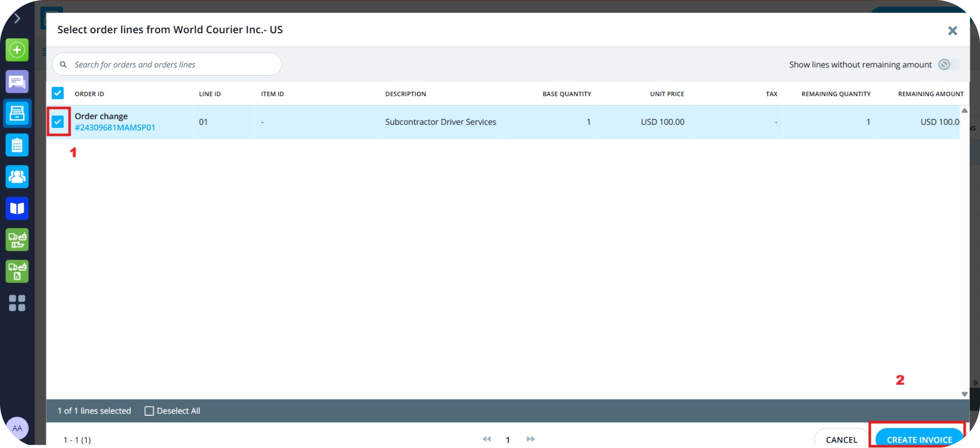Click the Create Invoice button

click(x=919, y=439)
